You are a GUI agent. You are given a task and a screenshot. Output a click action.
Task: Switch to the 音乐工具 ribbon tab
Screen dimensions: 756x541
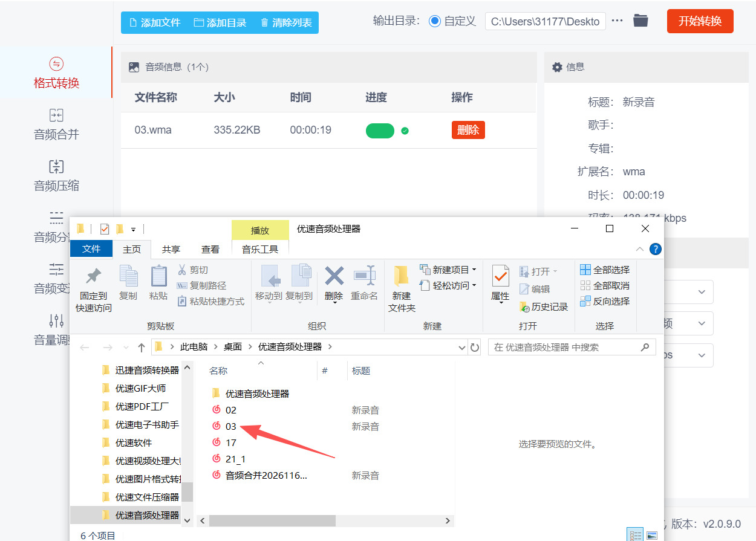click(260, 249)
